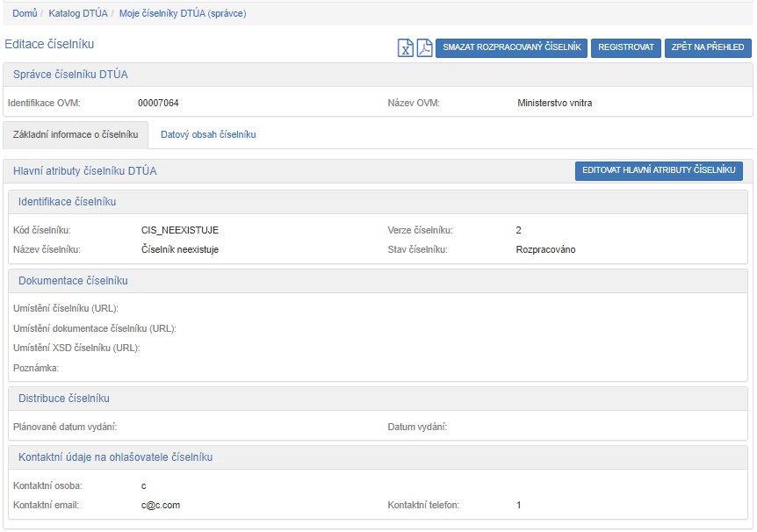
Task: Click the Kontaktní email label
Action: point(46,505)
